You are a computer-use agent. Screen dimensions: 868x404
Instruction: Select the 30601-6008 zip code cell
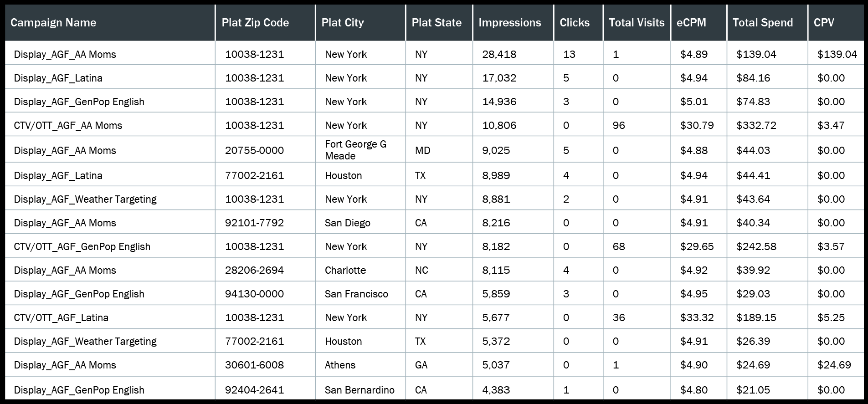pos(254,365)
